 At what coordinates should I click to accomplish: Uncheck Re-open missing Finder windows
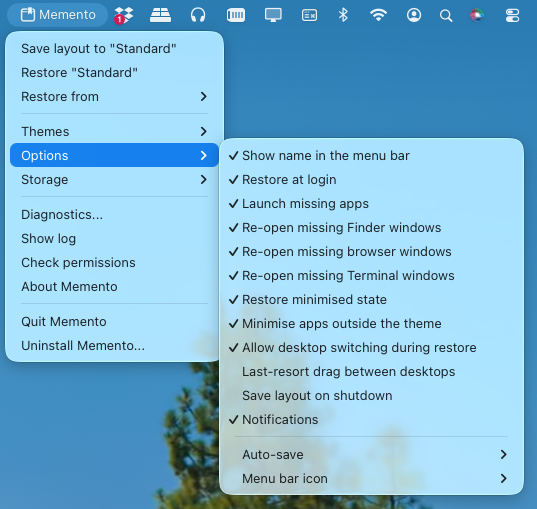click(x=371, y=227)
